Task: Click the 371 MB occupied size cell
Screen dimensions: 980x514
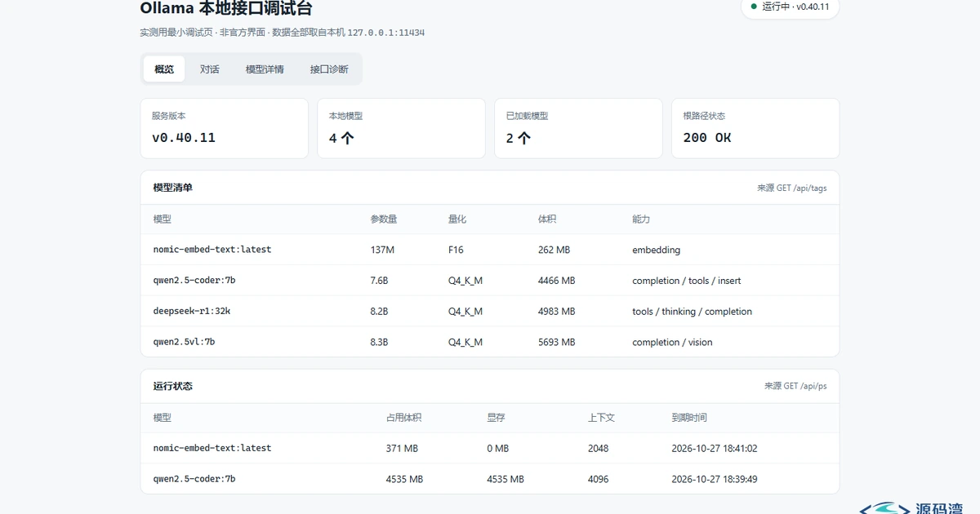Action: point(402,448)
